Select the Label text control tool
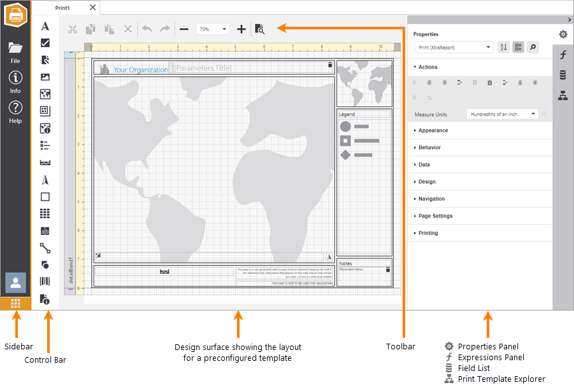Viewport: 574px width, 392px height. pyautogui.click(x=45, y=26)
